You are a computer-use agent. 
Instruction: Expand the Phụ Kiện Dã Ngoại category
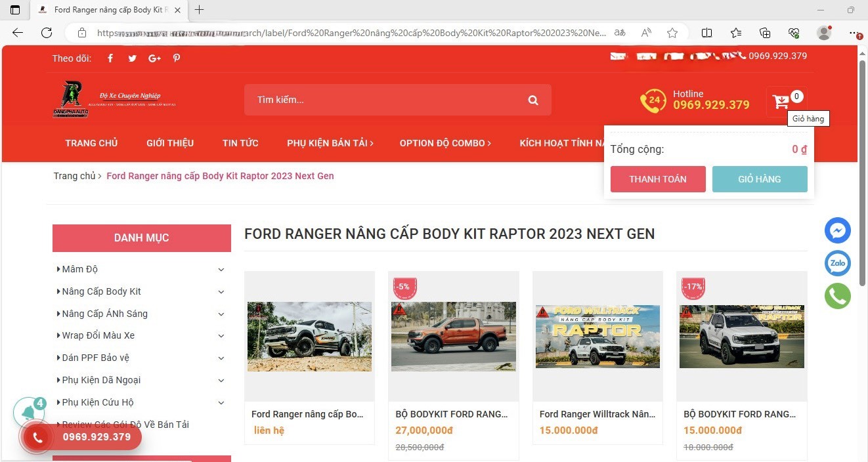221,381
